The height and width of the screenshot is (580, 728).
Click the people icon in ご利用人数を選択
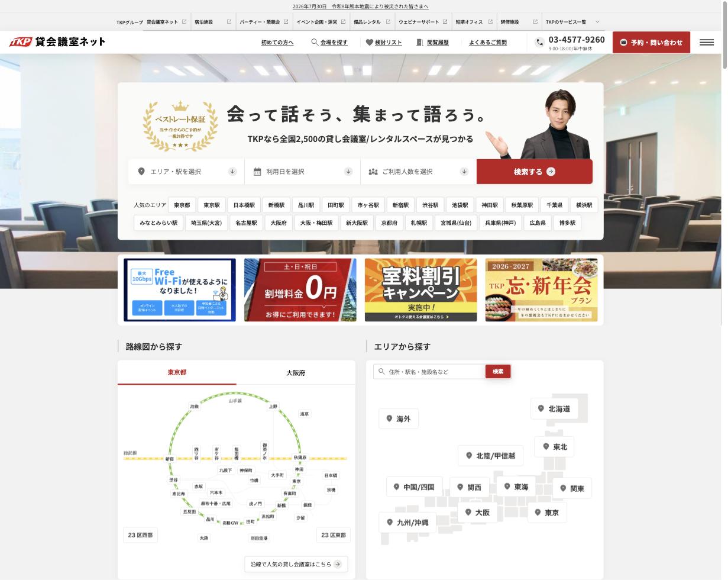click(373, 172)
